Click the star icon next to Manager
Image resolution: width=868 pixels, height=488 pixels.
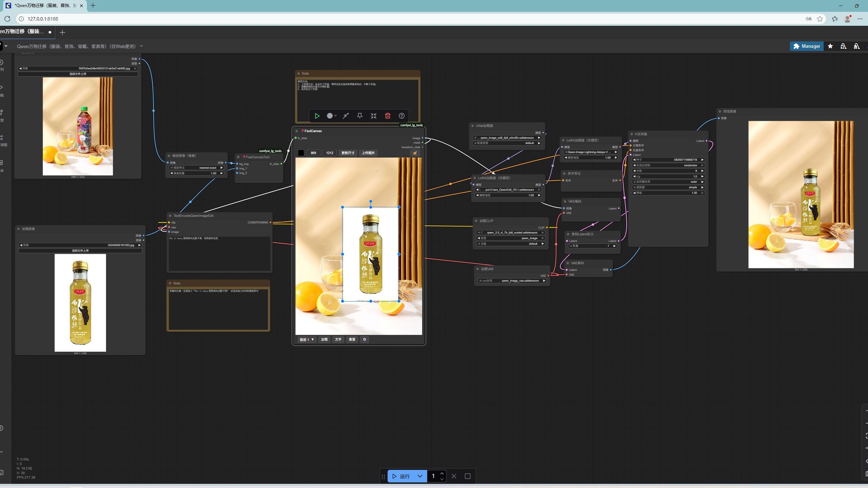[x=830, y=46]
